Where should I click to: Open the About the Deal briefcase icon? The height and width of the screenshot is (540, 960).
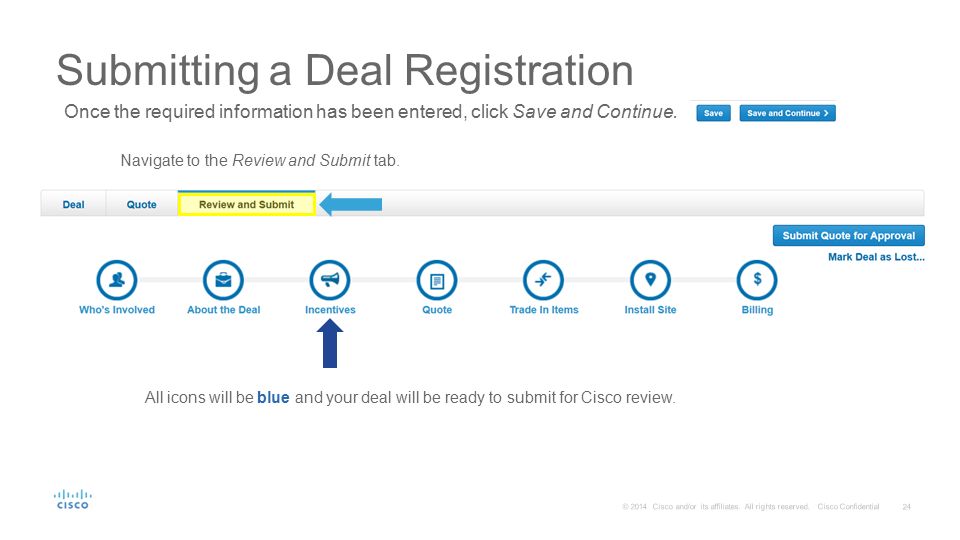point(223,280)
